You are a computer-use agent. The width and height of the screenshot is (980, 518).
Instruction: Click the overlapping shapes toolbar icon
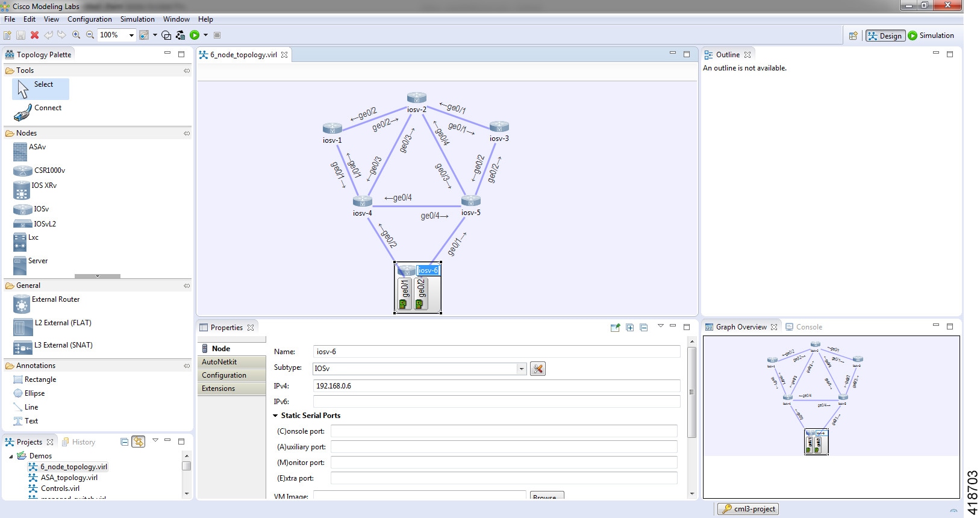(x=166, y=35)
